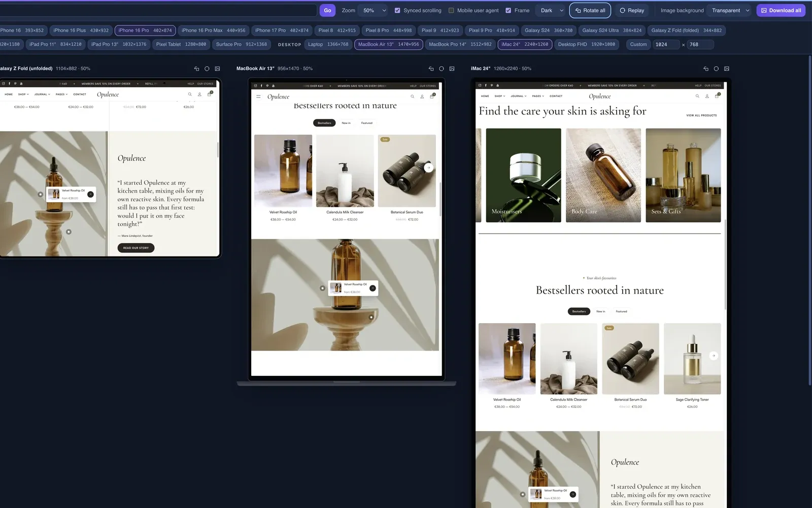Toggle the MacBook Air 13" device chip
The height and width of the screenshot is (508, 812).
click(389, 44)
